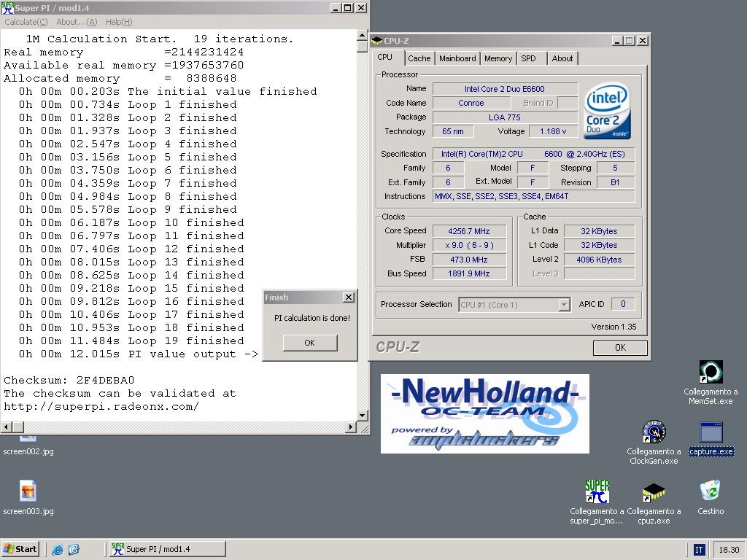Close the Finish dialog with the X
747x560 pixels.
pyautogui.click(x=349, y=297)
